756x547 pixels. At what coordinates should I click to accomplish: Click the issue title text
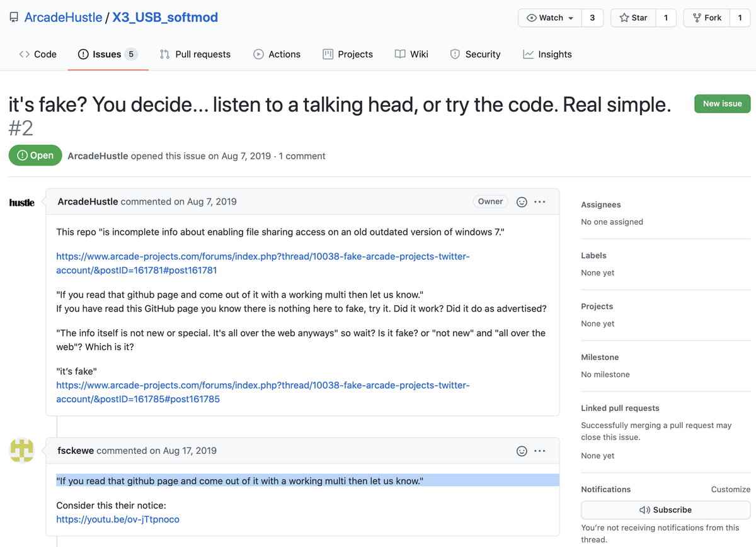point(340,104)
